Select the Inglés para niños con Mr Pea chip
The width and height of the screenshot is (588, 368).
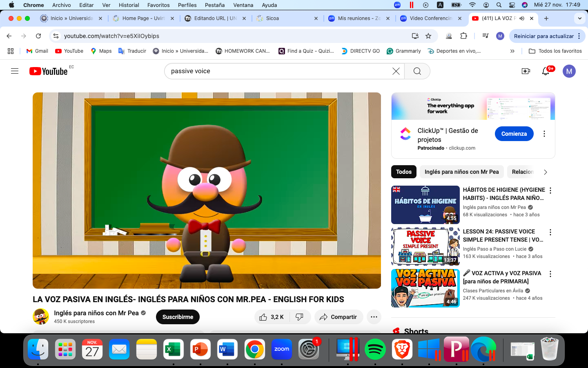coord(461,172)
